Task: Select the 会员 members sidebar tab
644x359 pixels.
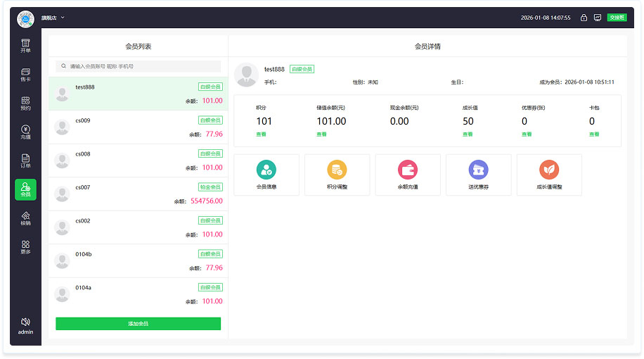Action: [x=25, y=190]
